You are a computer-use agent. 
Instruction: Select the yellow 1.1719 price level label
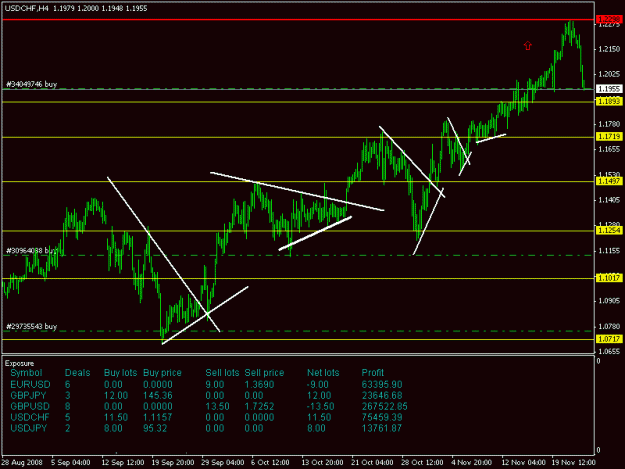609,137
